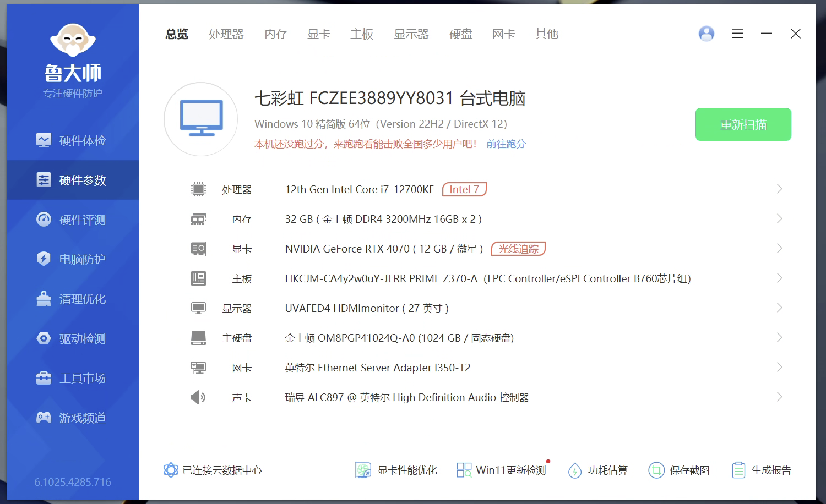This screenshot has width=826, height=504.
Task: Click the 32 GB 金士顿 DDR4 memory text
Action: 383,219
